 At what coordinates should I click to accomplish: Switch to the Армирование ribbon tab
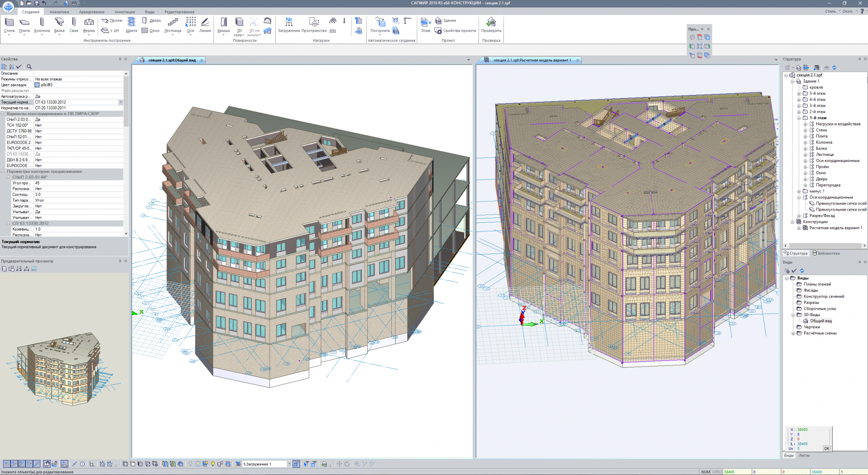pyautogui.click(x=92, y=12)
